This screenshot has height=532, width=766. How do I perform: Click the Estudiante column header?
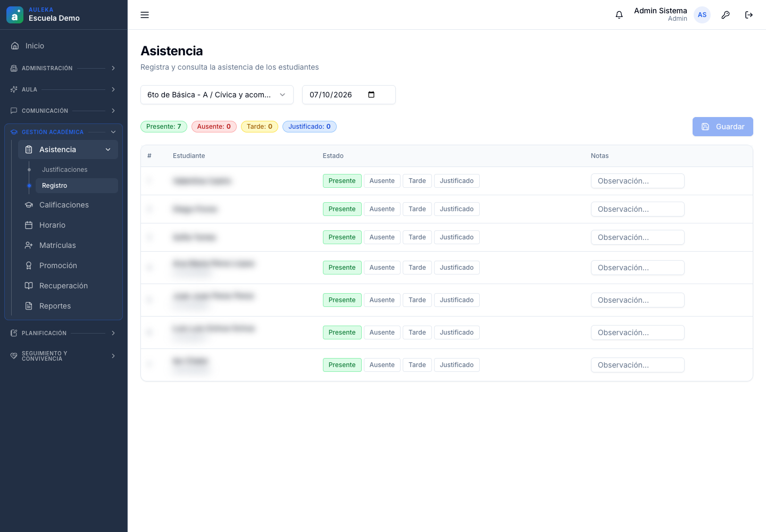coord(189,156)
